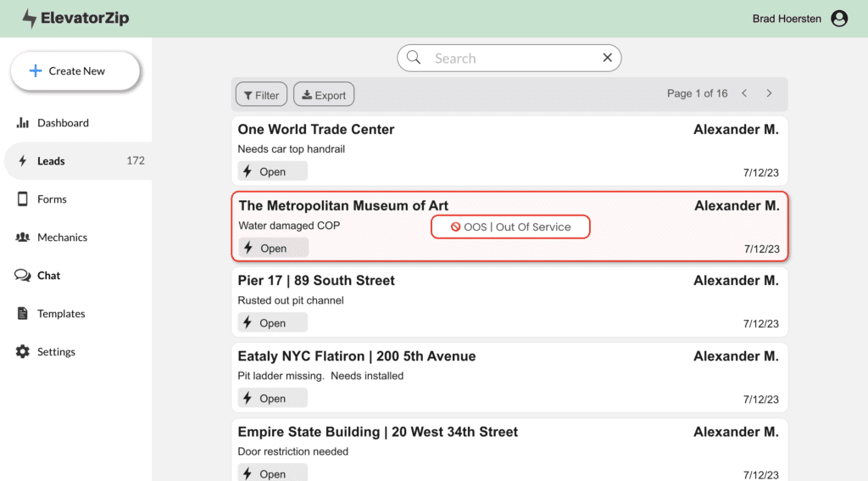Click the ElevatorZip lightning logo
The width and height of the screenshot is (868, 481).
[30, 19]
